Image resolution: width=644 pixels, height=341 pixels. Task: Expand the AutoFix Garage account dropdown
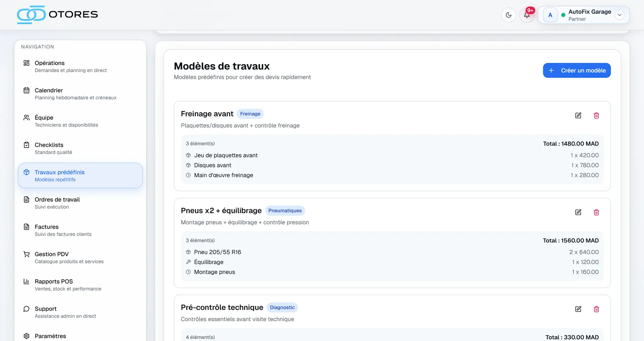619,15
